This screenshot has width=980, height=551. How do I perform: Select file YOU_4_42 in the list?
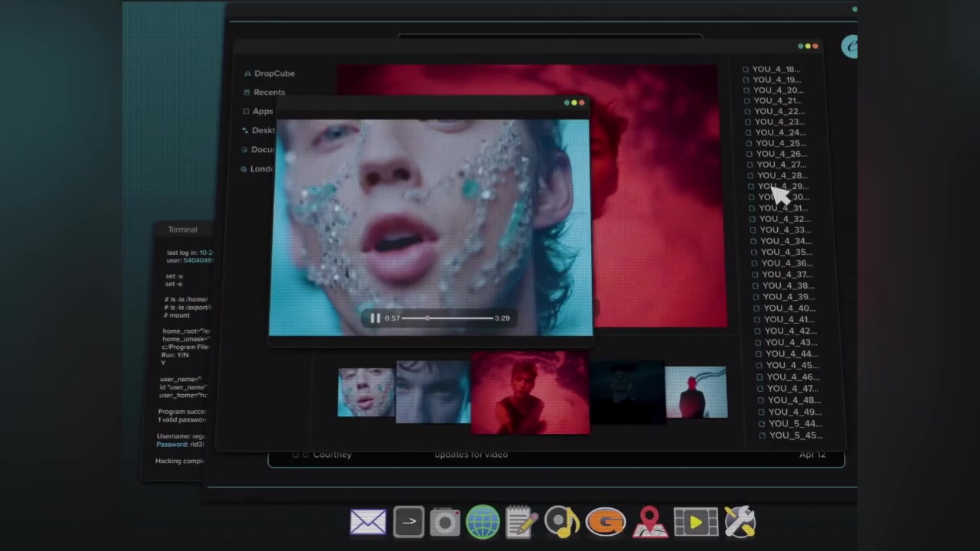(791, 331)
